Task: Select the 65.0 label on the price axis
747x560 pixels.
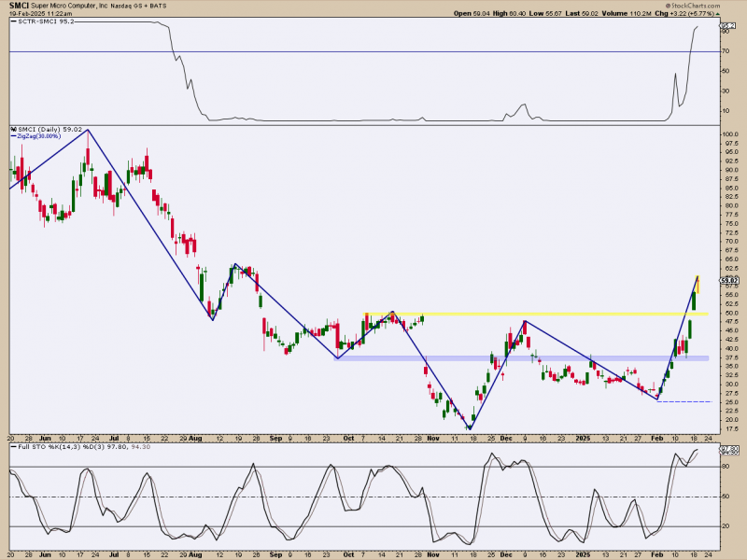Action: tap(730, 259)
